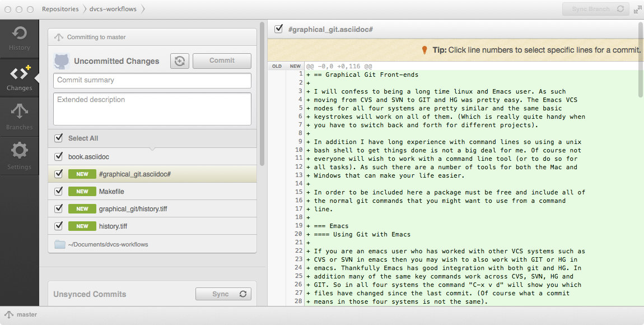644x325 pixels.
Task: Click line number 28 in diff
Action: (x=298, y=301)
